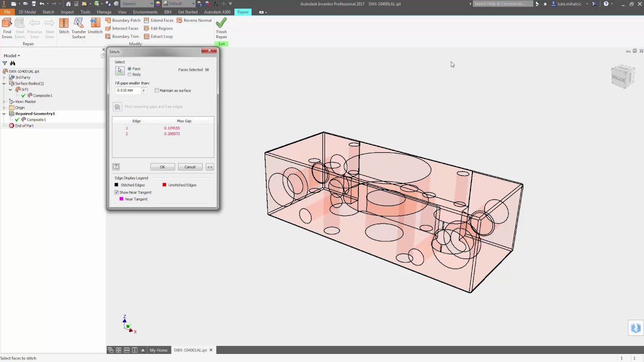Click Unstitched Edges red swatch
This screenshot has height=362, width=644.
coord(164,185)
